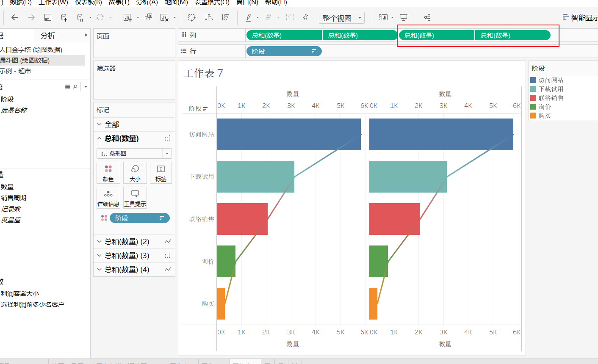This screenshot has height=364, width=598.
Task: Click the paperclip group members icon
Action: coord(269,17)
